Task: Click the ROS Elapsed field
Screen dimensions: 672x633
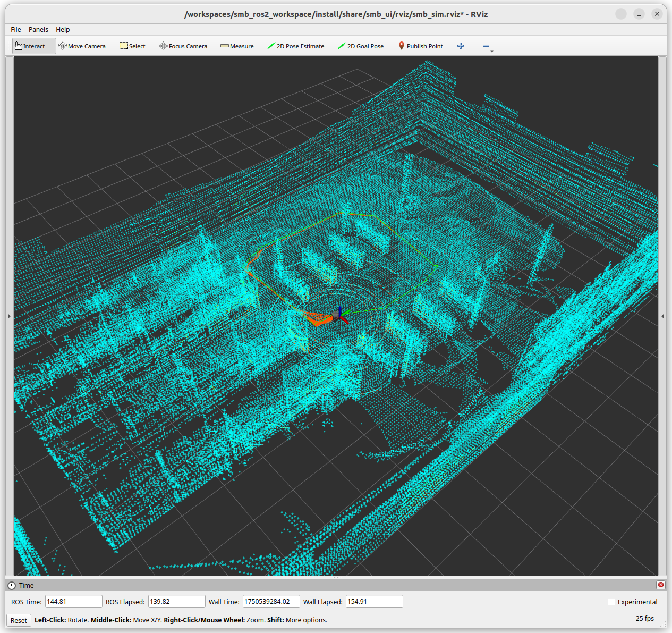Action: tap(176, 602)
